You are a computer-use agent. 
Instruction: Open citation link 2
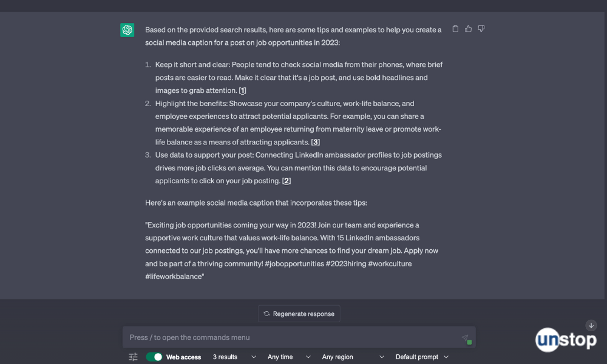(x=285, y=180)
